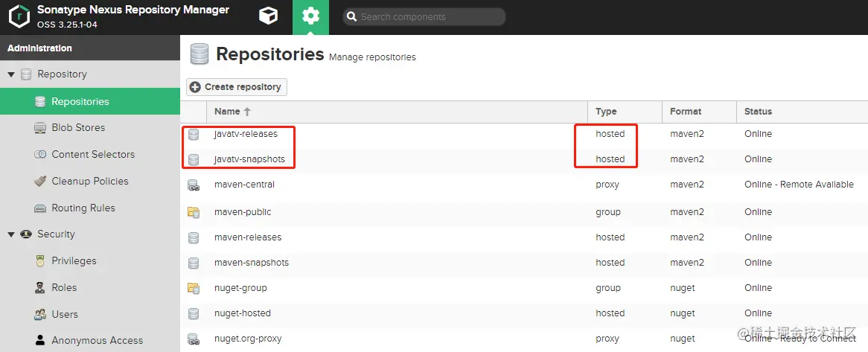The image size is (868, 352).
Task: Click the Roles person icon
Action: [x=40, y=287]
